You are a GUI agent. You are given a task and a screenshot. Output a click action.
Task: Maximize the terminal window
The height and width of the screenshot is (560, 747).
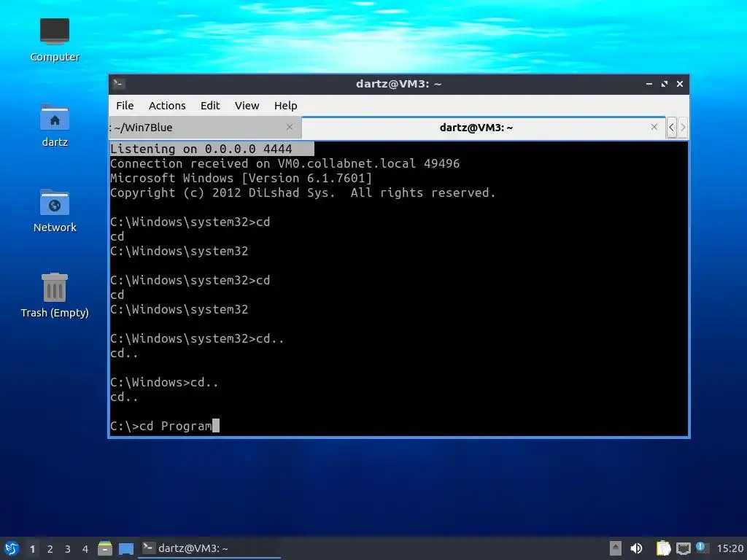[x=664, y=84]
